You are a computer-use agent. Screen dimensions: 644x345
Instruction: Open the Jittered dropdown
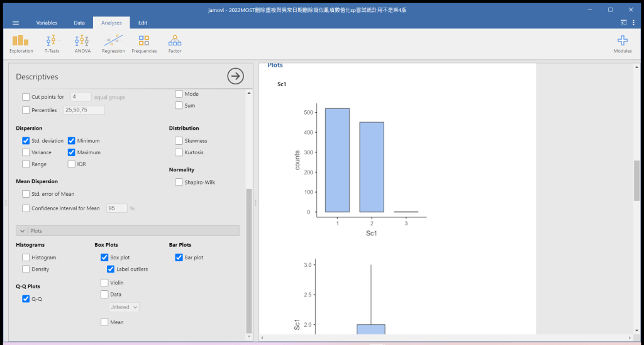point(124,307)
